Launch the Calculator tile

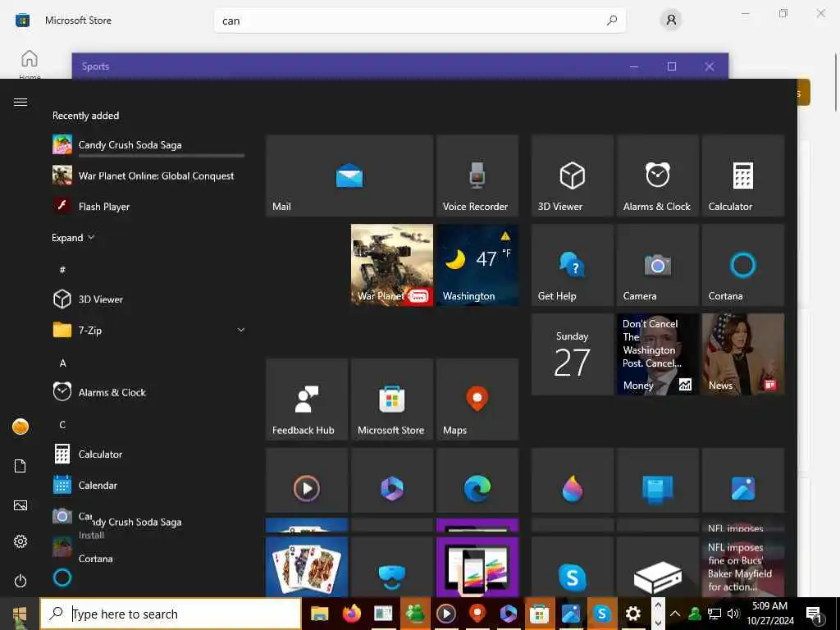click(742, 176)
